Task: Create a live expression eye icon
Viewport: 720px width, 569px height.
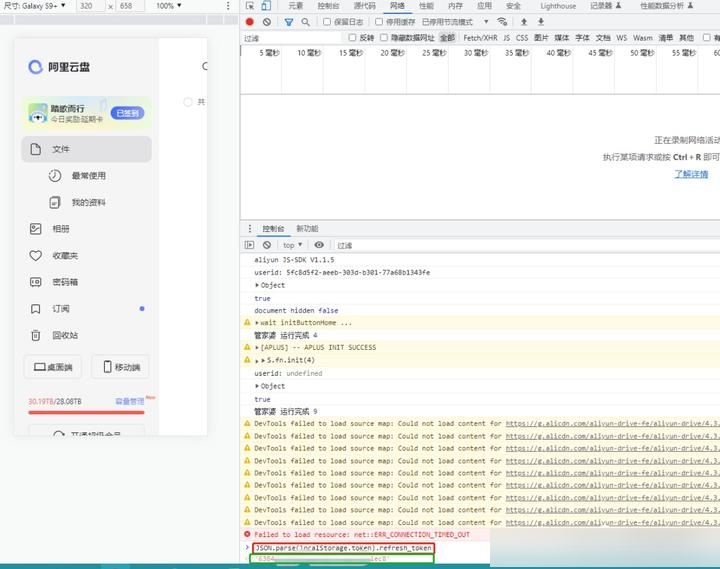Action: click(319, 245)
